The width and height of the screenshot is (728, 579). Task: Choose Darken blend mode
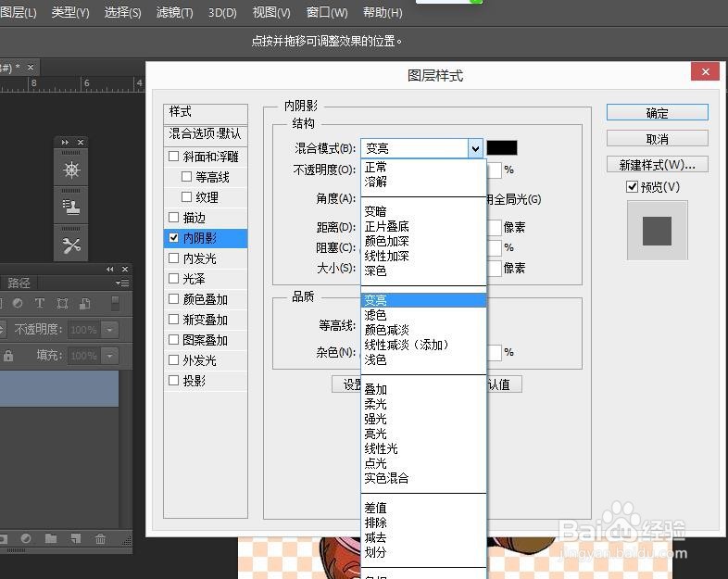[x=423, y=211]
